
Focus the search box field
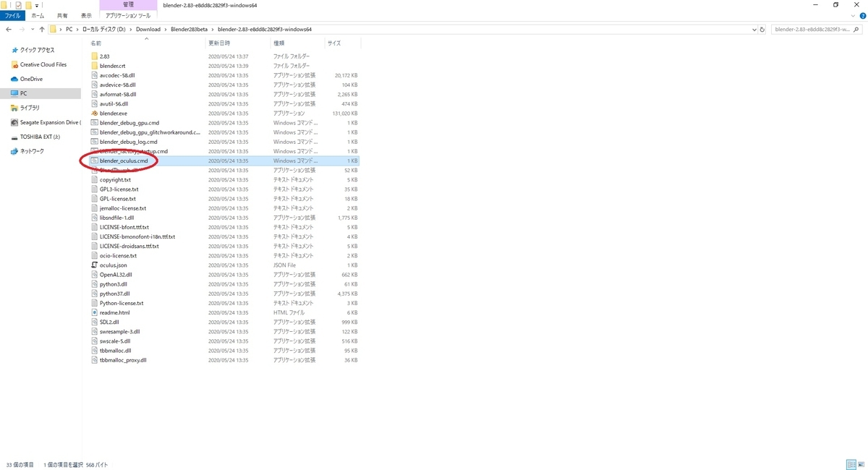pos(817,30)
